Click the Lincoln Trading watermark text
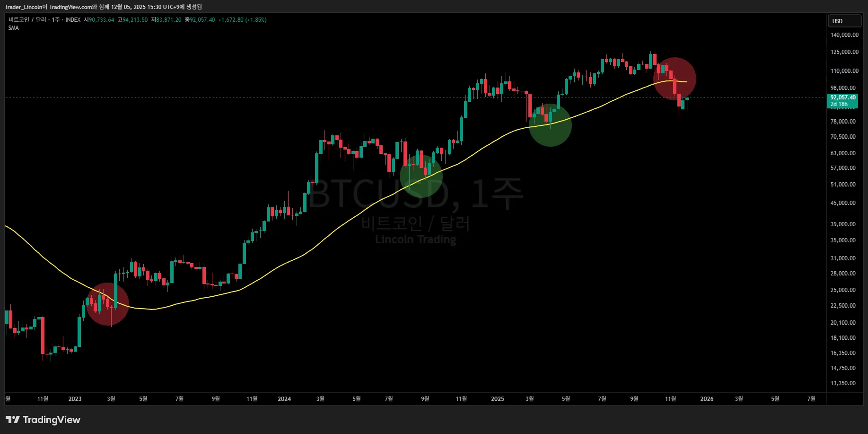The image size is (868, 434). click(x=415, y=239)
